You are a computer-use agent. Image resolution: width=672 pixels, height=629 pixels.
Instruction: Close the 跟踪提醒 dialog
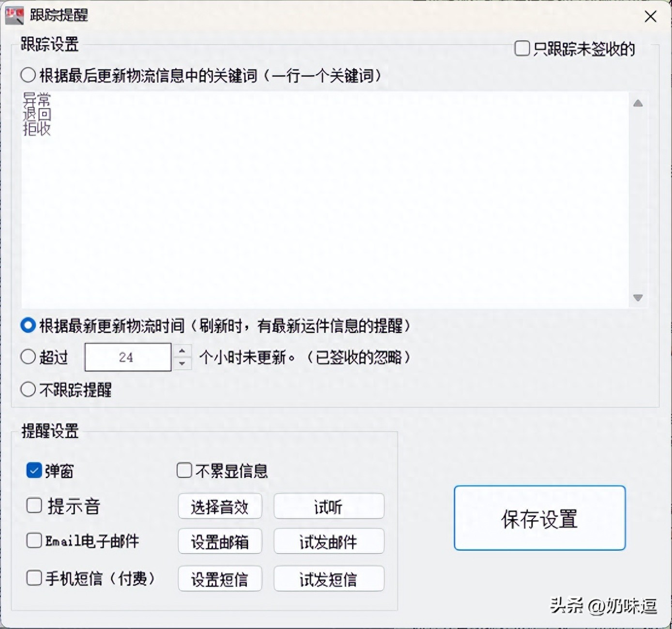[650, 16]
